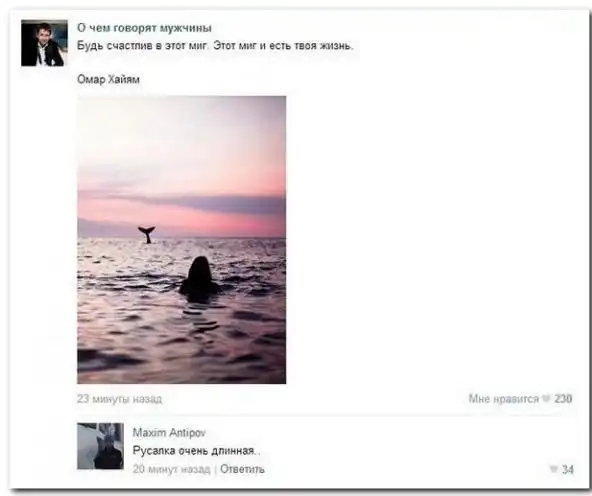Open Maxim Antipov's profile picture
The height and width of the screenshot is (496, 592).
[x=100, y=446]
